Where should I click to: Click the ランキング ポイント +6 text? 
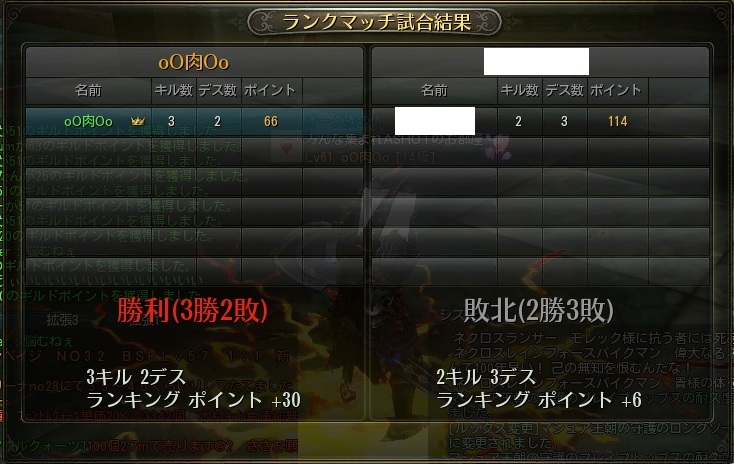(x=539, y=400)
